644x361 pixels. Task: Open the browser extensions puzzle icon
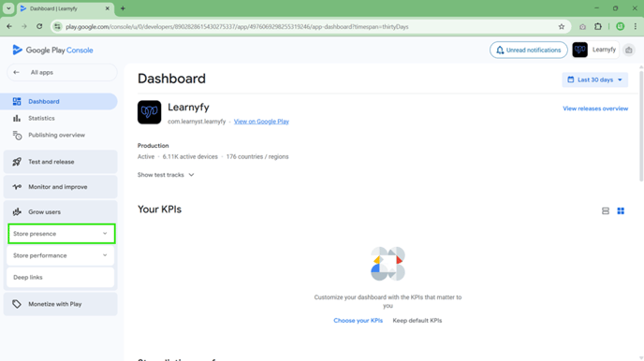pyautogui.click(x=598, y=27)
